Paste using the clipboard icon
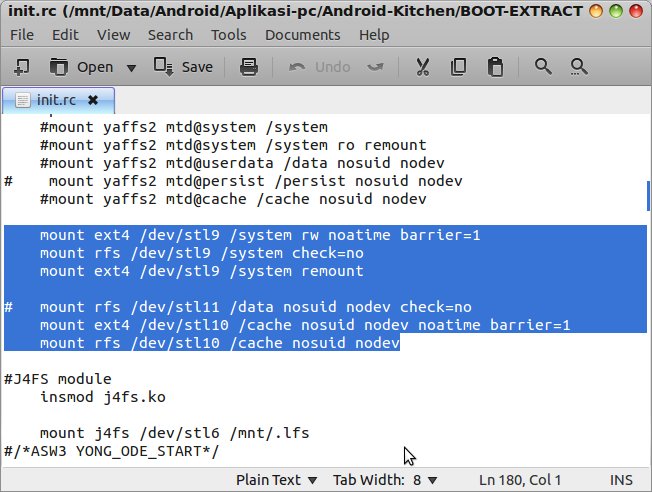The width and height of the screenshot is (652, 492). 494,67
